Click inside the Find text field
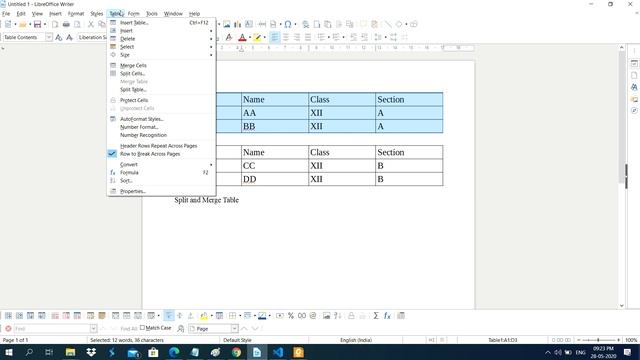640x360 pixels. 51,329
